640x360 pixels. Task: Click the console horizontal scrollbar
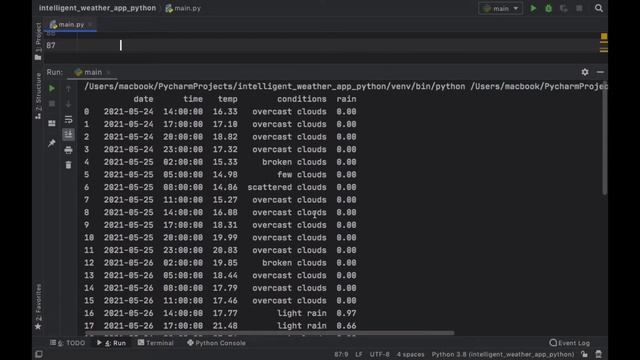(269, 333)
